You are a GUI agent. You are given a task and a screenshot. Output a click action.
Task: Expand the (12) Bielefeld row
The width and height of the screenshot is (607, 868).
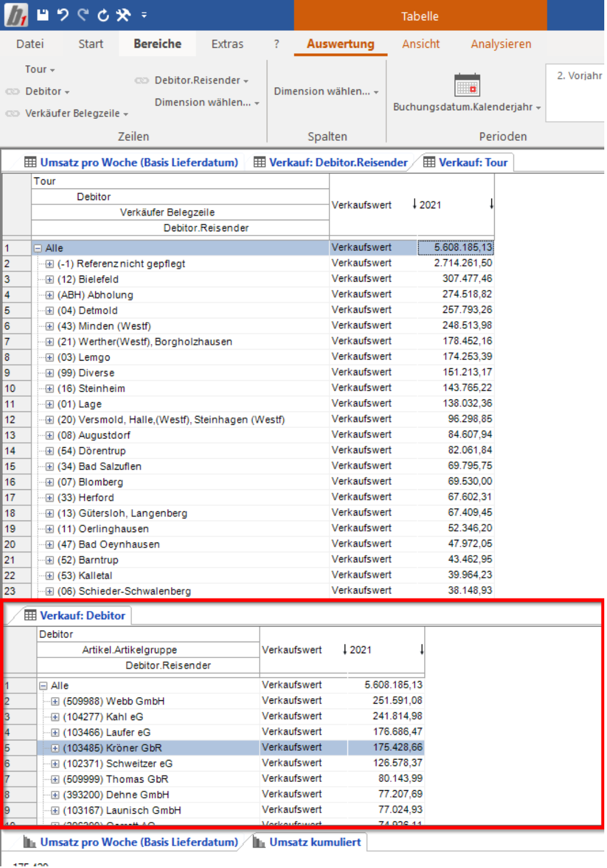pyautogui.click(x=49, y=279)
